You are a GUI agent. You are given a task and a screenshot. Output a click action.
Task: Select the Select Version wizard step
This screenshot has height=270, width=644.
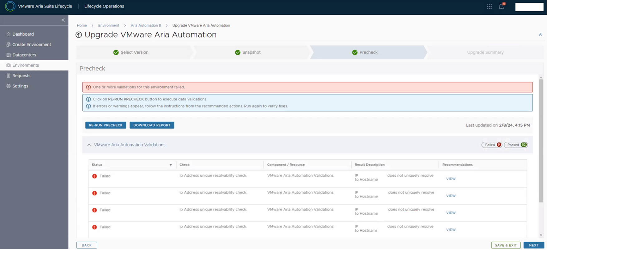[131, 52]
